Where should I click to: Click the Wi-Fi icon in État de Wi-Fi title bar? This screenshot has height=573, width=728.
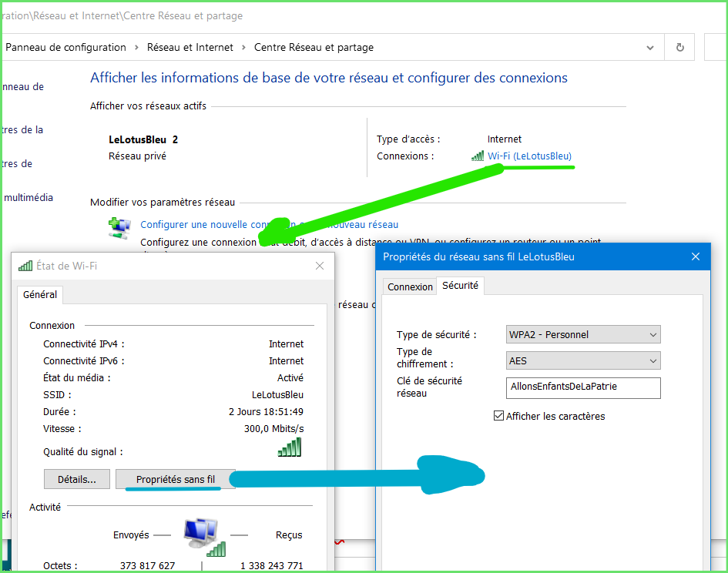point(25,266)
